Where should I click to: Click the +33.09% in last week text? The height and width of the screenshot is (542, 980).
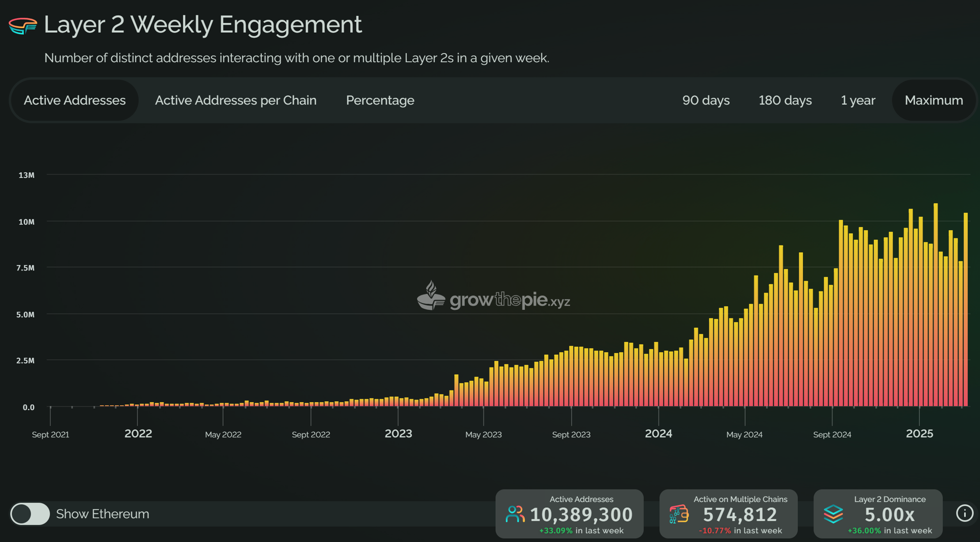click(x=581, y=531)
